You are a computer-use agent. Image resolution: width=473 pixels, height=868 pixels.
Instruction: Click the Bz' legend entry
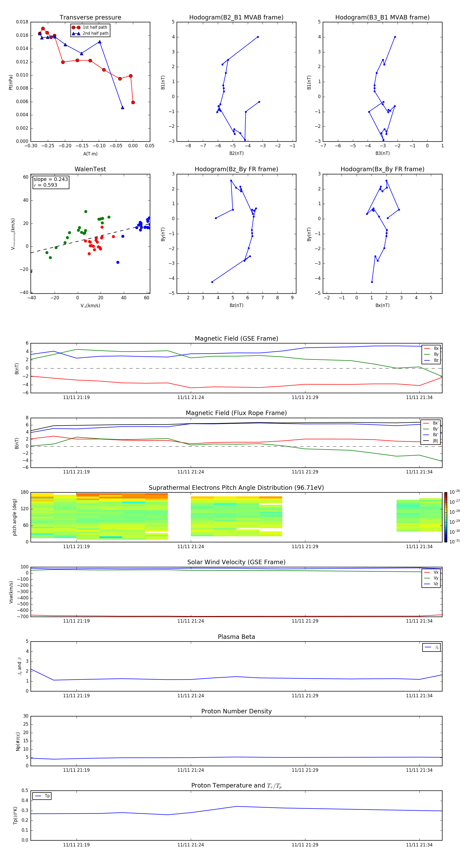431,435
